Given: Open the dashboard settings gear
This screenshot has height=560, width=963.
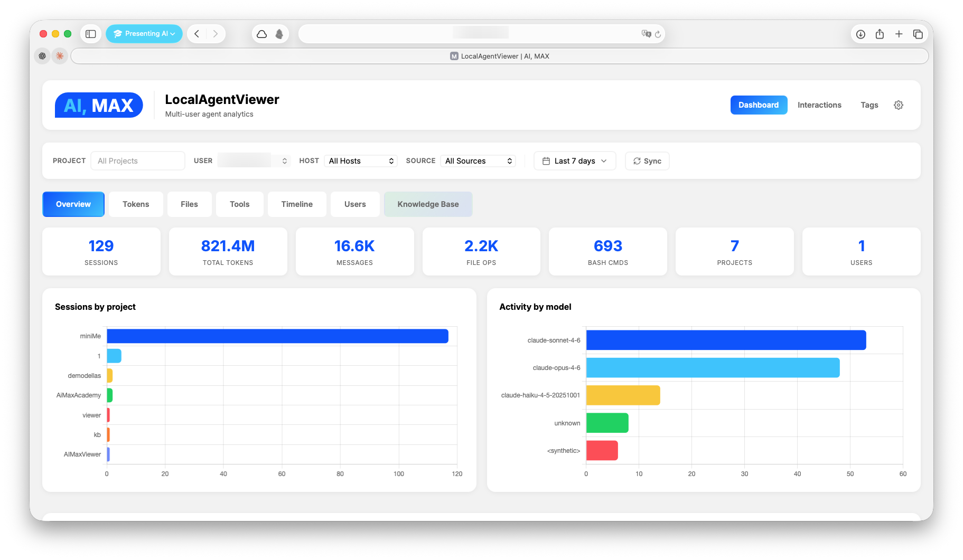Looking at the screenshot, I should point(899,105).
